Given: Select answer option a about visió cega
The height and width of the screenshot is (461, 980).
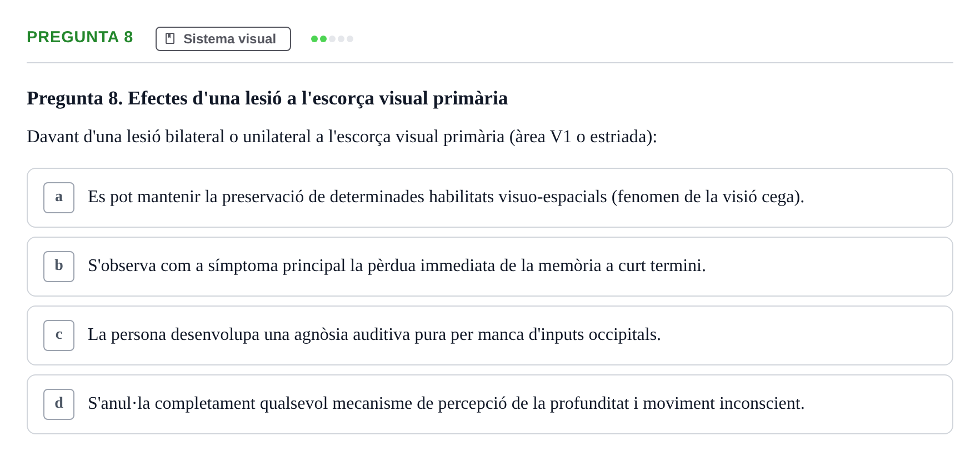Looking at the screenshot, I should (490, 198).
